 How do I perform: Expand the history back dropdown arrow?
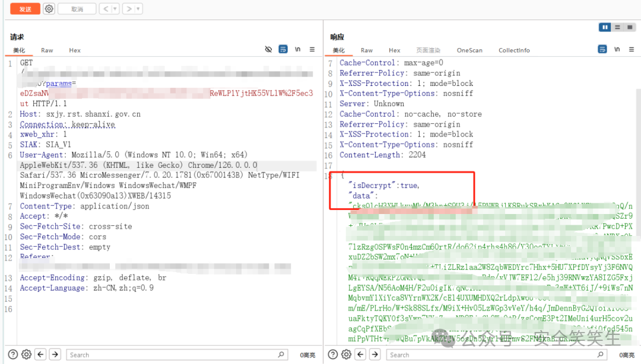(x=115, y=8)
